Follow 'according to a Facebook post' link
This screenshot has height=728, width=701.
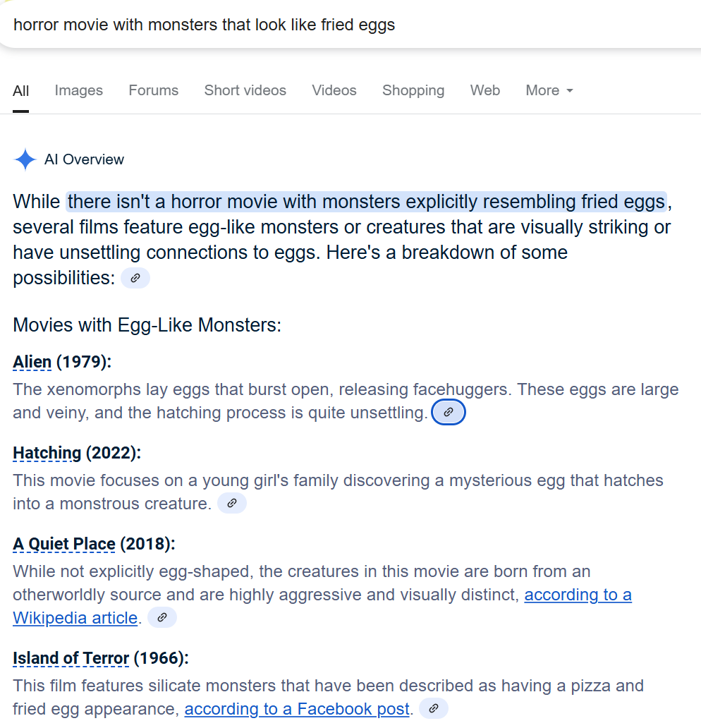297,709
